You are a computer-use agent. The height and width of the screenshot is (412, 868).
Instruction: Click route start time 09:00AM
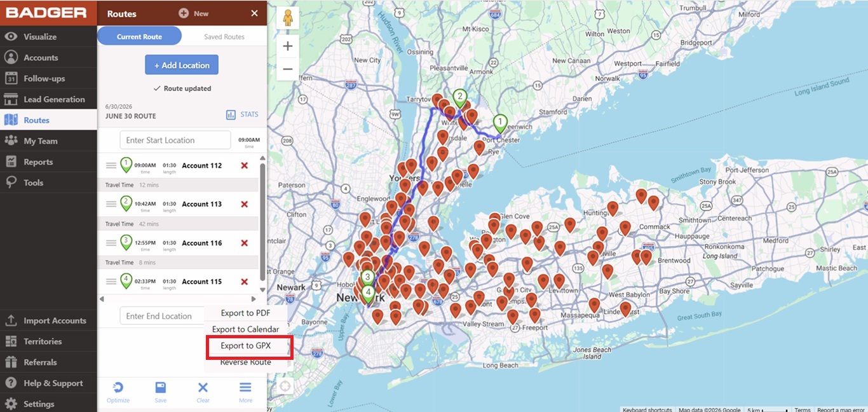[249, 140]
